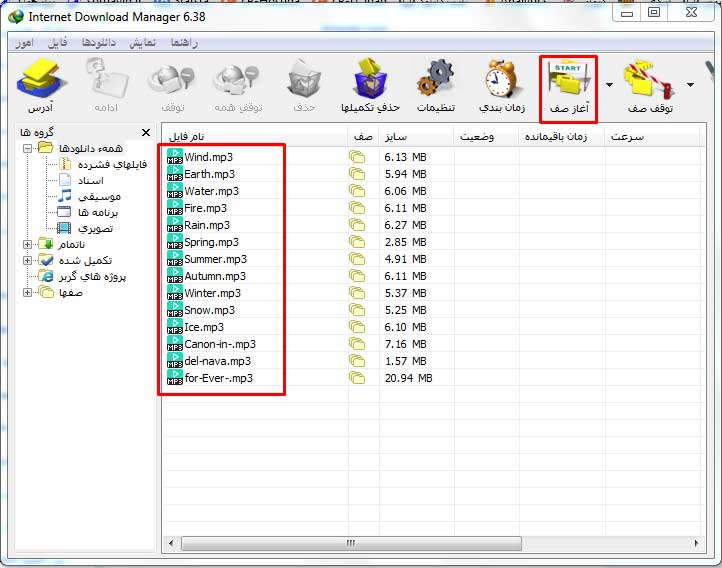Click the scrollbar right arrow
Image resolution: width=722 pixels, height=568 pixels.
pyautogui.click(x=696, y=544)
